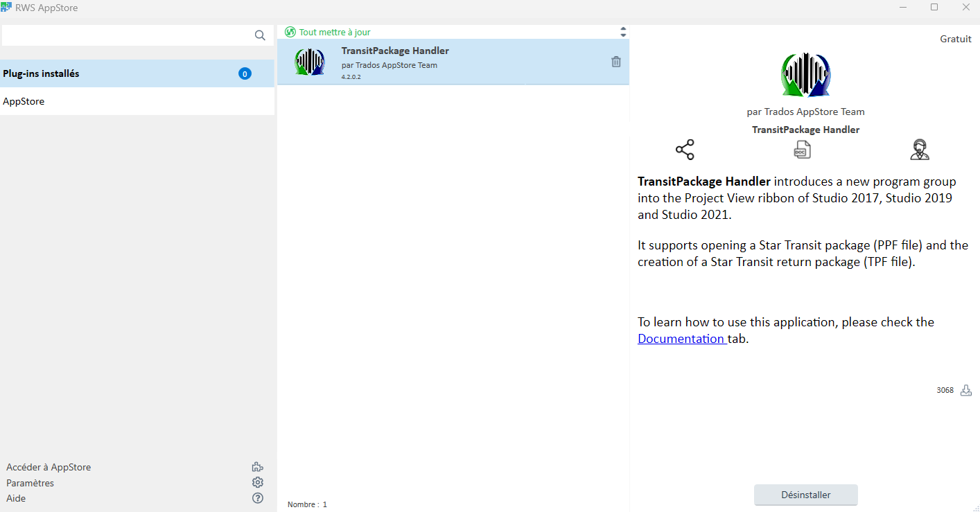Click the support agent headset icon
The height and width of the screenshot is (512, 980).
(919, 150)
